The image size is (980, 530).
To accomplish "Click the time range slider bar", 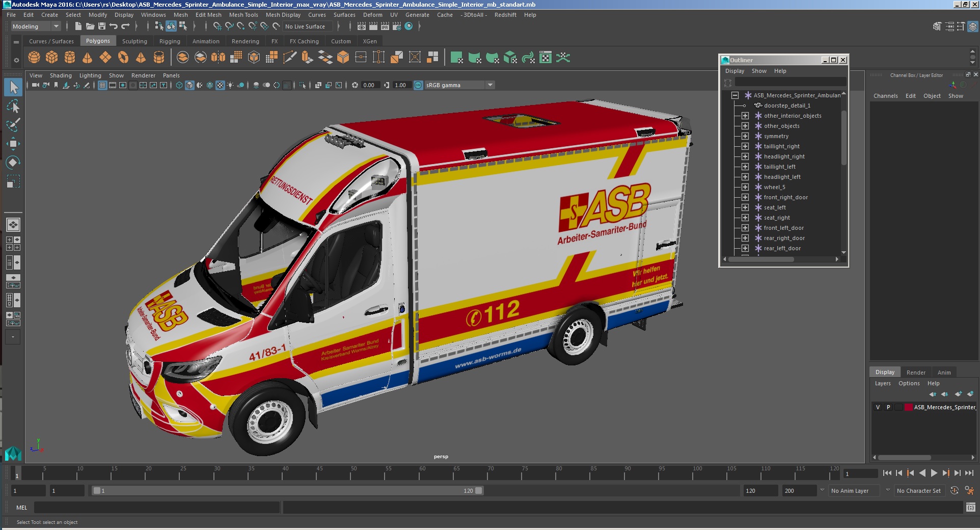I will [287, 491].
